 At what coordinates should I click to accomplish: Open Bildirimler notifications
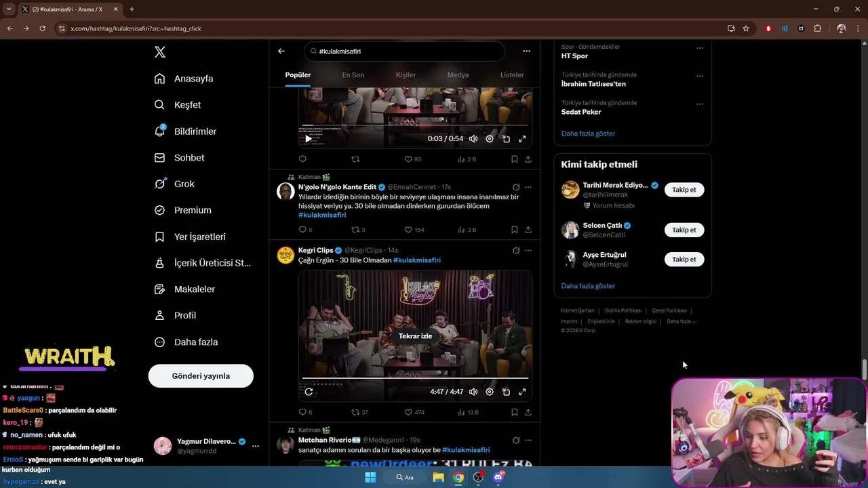(185, 131)
